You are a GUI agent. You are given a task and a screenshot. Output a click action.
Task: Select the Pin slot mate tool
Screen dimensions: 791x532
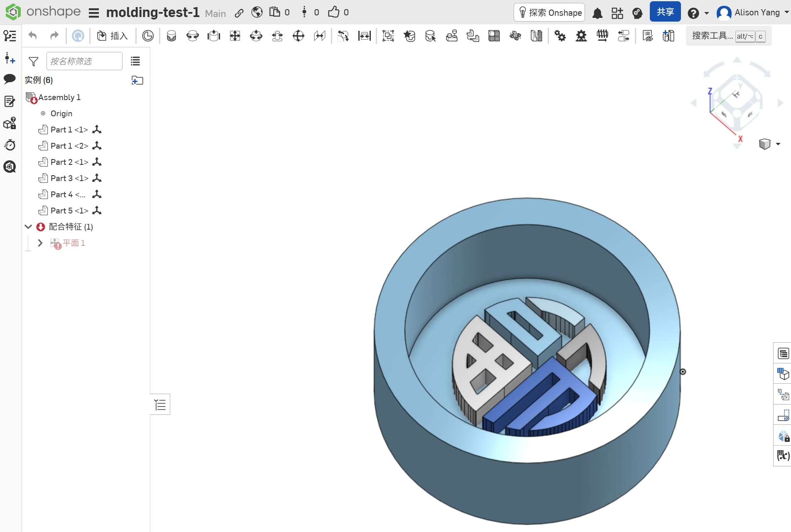[x=277, y=36]
